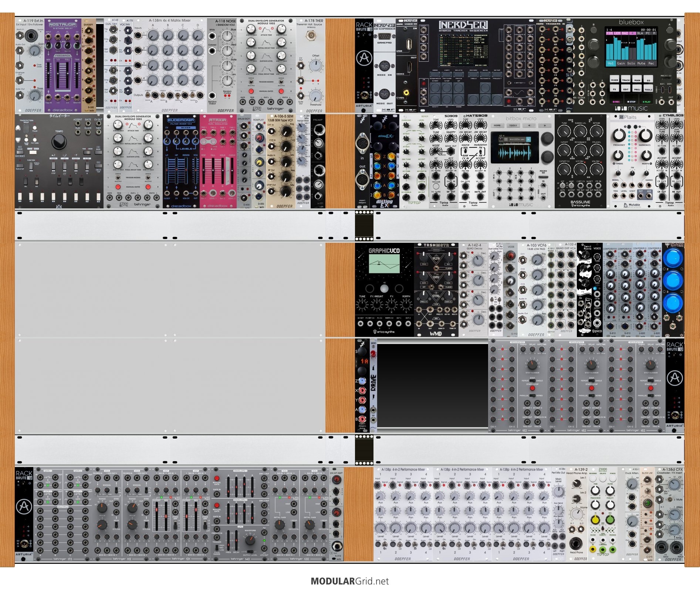
Task: Click the Plaits HARMONICS knob
Action: [645, 135]
